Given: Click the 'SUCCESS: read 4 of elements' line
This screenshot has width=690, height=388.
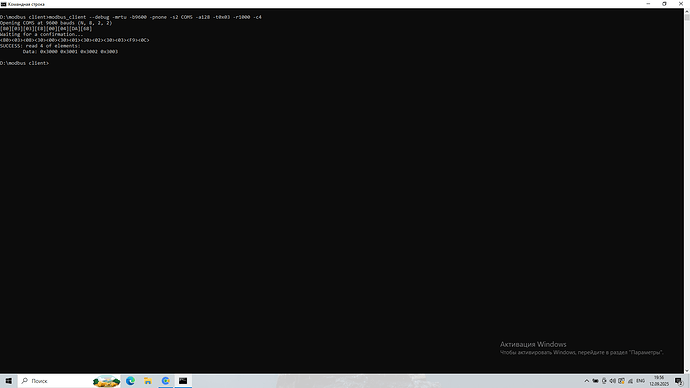Looking at the screenshot, I should click(x=40, y=46).
